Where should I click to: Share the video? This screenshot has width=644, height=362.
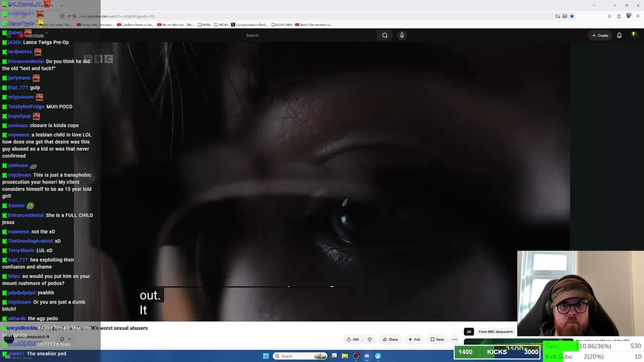(390, 339)
